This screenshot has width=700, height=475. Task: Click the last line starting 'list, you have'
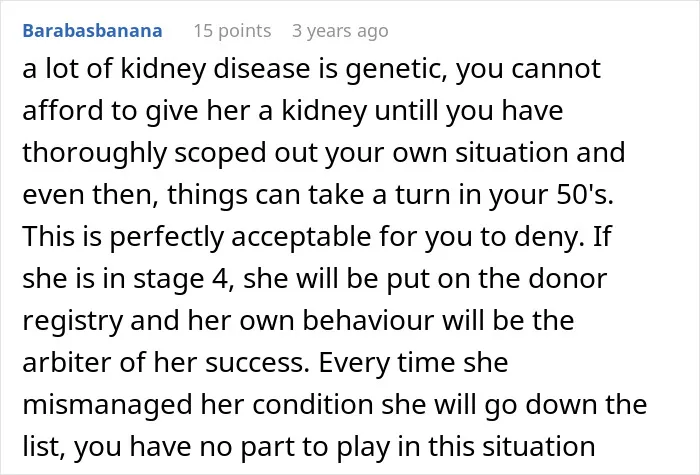point(308,447)
